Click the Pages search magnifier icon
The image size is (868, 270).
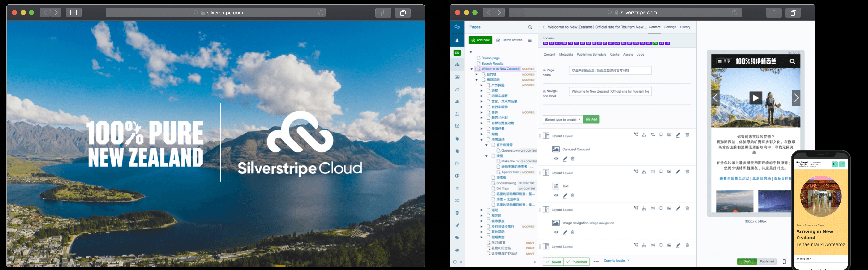pos(530,27)
